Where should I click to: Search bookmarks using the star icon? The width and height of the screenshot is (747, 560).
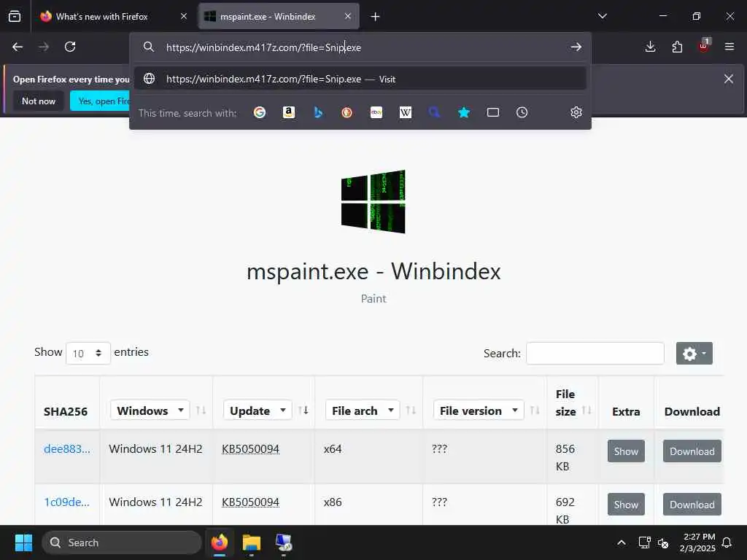[464, 112]
